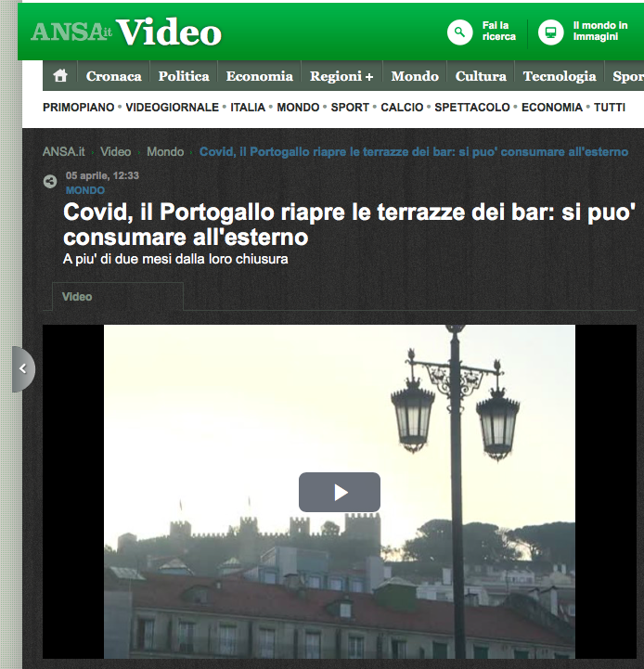644x669 pixels.
Task: Click the monitor icon for Il mondo in immagini
Action: 550,32
